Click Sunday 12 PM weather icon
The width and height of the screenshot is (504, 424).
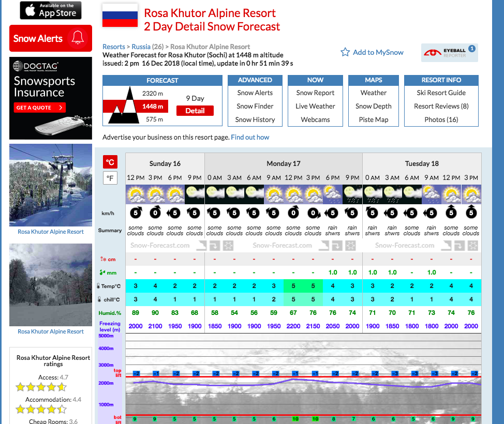(x=136, y=194)
